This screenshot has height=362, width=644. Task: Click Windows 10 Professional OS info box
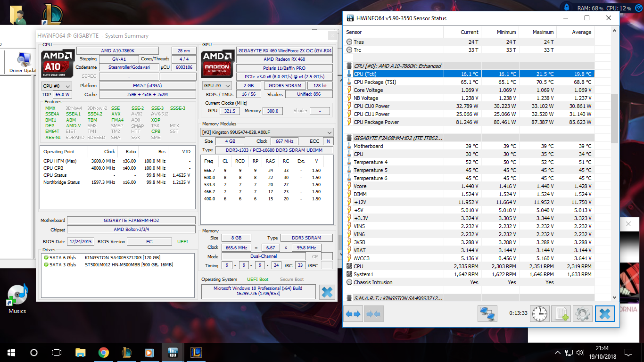[x=258, y=291]
